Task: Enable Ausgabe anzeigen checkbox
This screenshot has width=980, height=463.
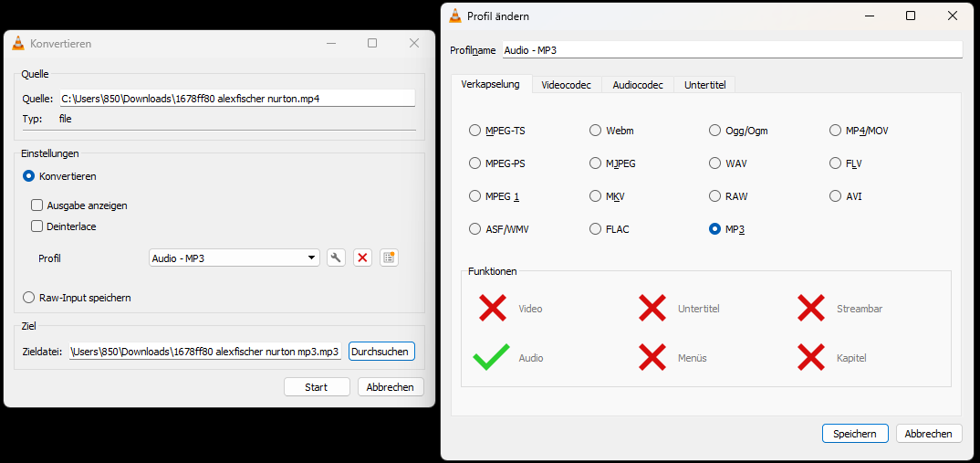Action: tap(36, 205)
